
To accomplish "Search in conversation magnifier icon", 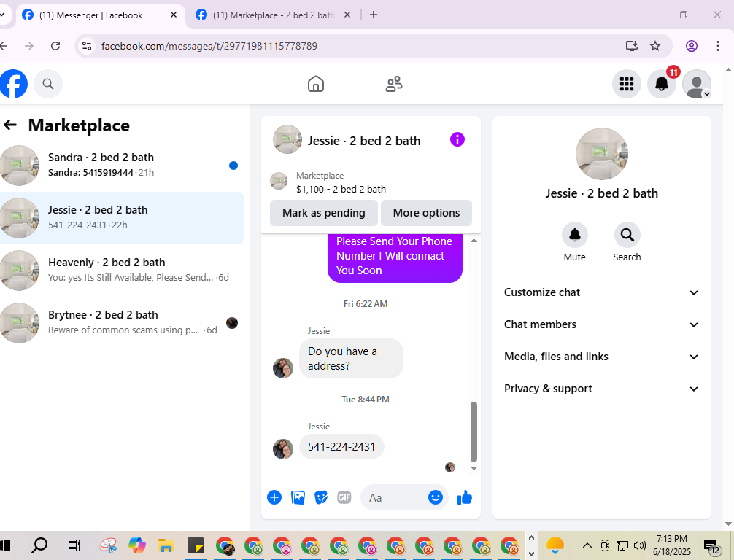I will [627, 235].
